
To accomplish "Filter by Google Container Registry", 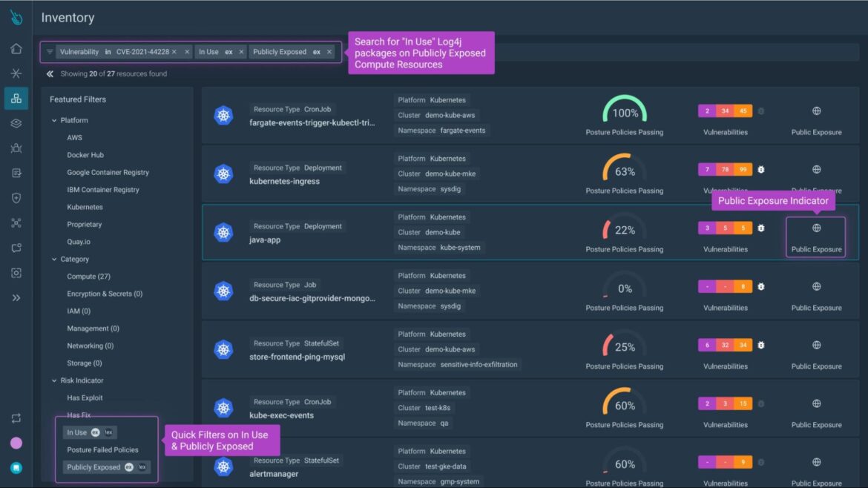I will point(108,173).
